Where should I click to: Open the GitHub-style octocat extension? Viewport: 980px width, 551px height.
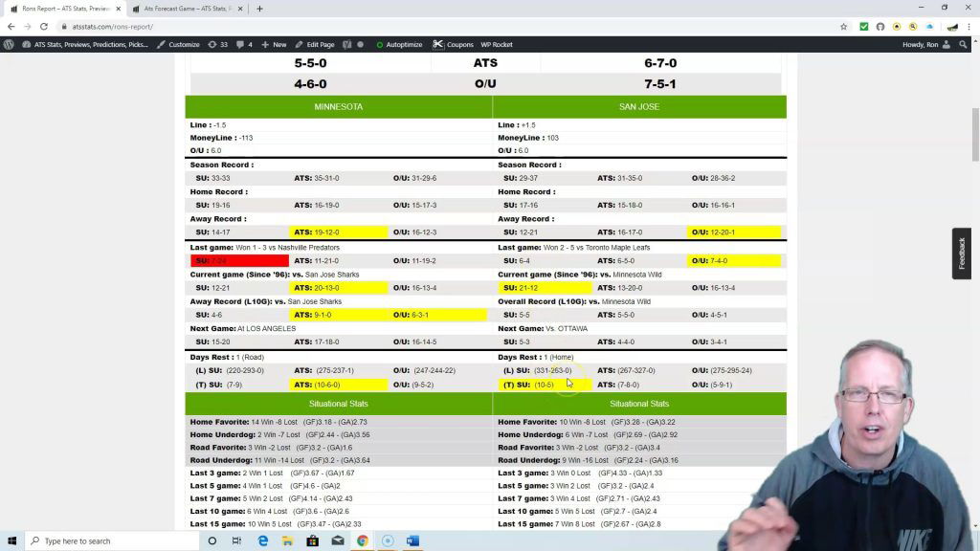tap(880, 26)
